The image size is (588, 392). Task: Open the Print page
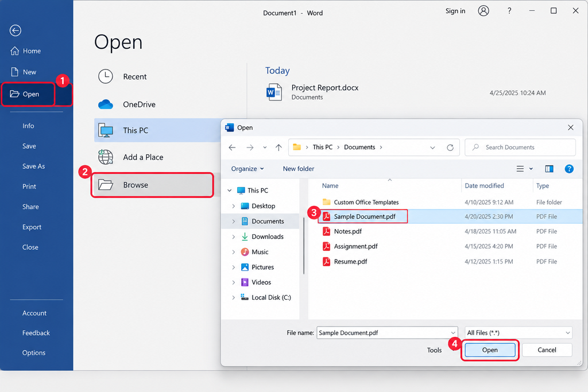pos(29,187)
